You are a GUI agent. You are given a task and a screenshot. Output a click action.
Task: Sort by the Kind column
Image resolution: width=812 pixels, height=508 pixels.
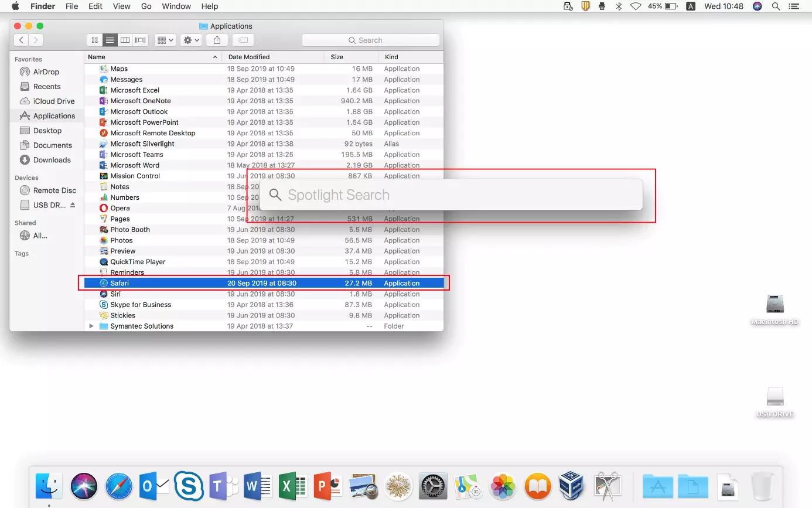pos(411,57)
